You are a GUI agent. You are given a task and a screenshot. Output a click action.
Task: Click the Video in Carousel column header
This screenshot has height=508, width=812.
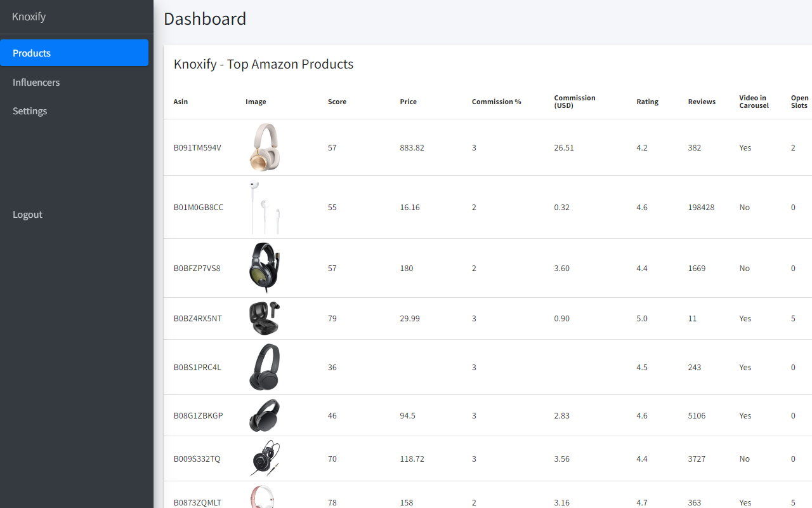pyautogui.click(x=754, y=102)
